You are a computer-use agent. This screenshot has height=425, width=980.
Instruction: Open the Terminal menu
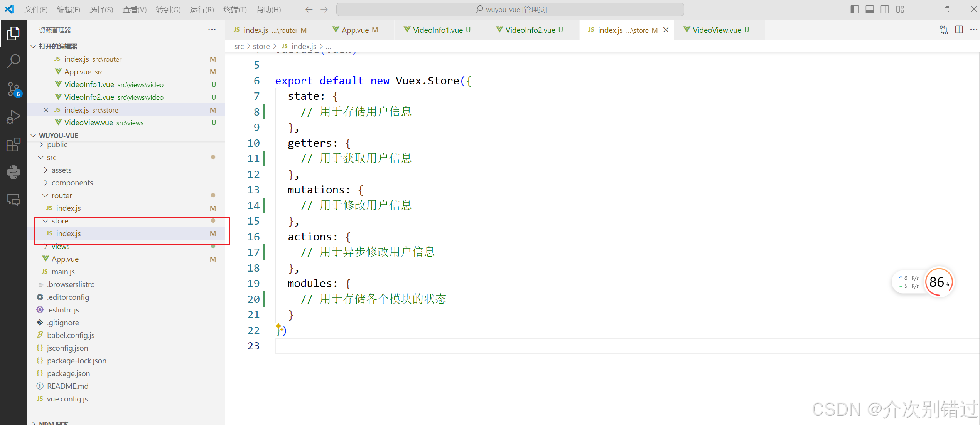point(234,9)
